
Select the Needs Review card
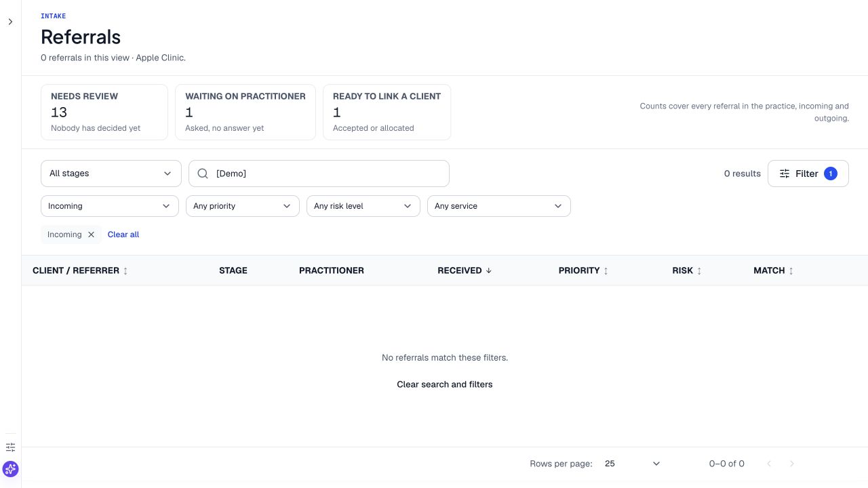[x=104, y=112]
